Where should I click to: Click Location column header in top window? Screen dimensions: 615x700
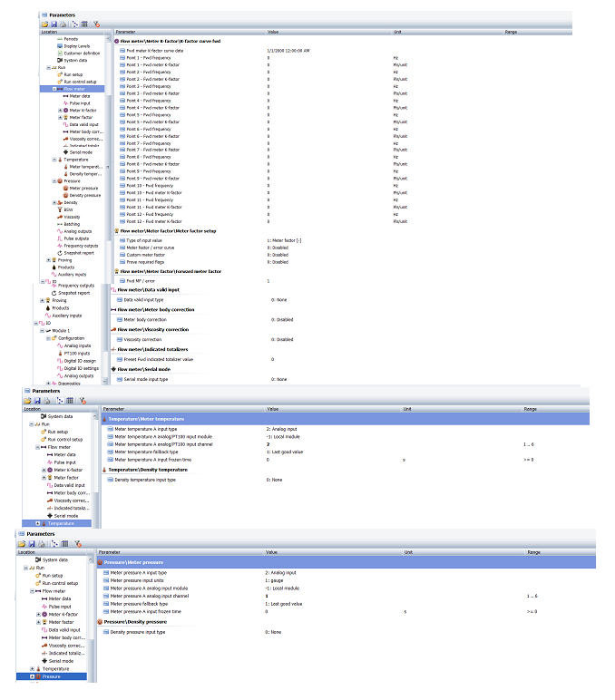[49, 32]
